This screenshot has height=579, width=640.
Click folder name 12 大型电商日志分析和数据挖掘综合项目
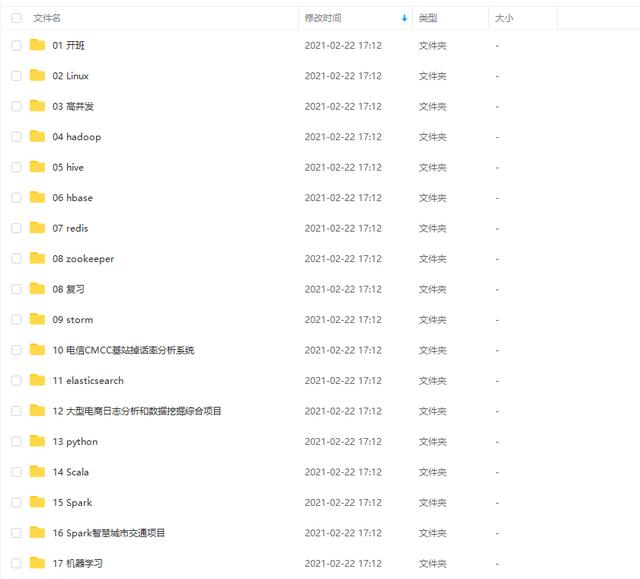(x=137, y=411)
